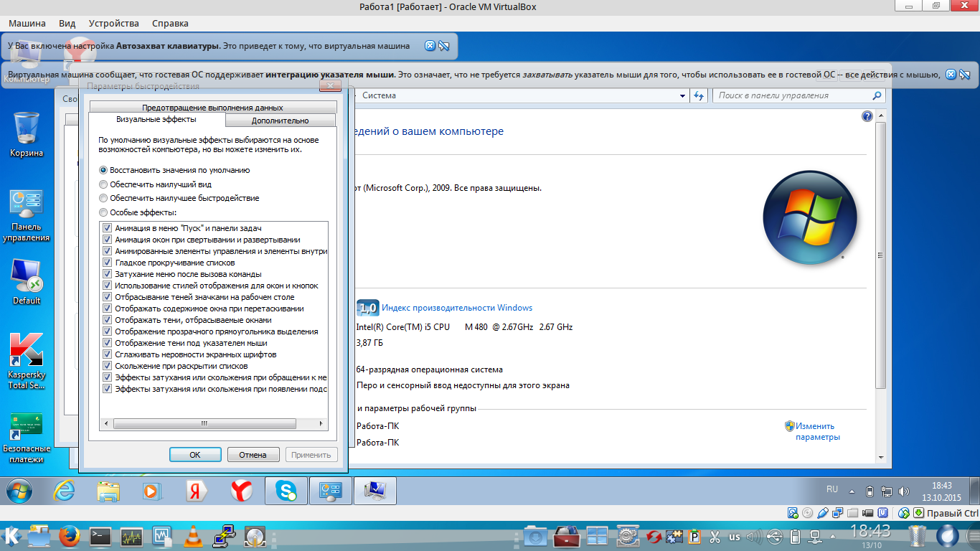This screenshot has height=551, width=980.
Task: Dismiss the keyboard auto-capture notification
Action: (430, 46)
